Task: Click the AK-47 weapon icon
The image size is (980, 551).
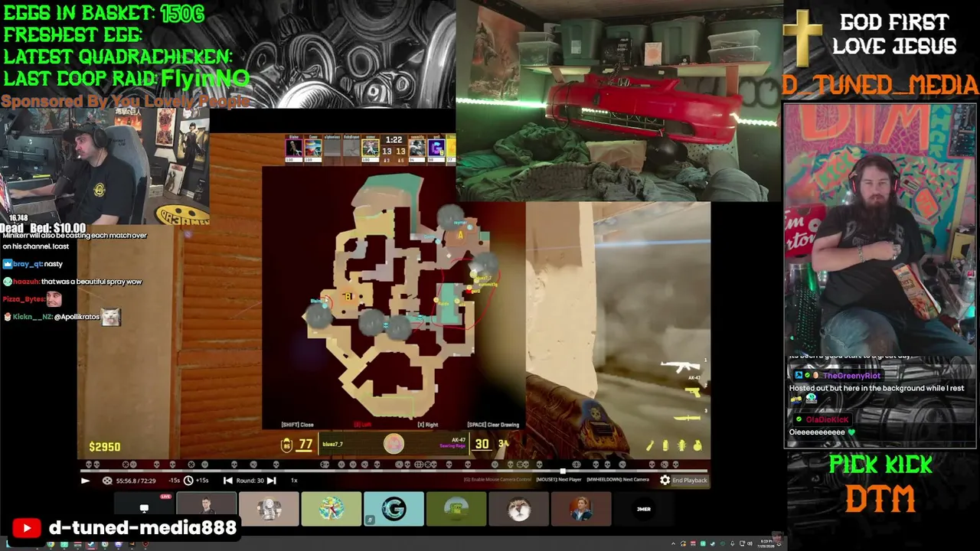Action: click(x=680, y=367)
